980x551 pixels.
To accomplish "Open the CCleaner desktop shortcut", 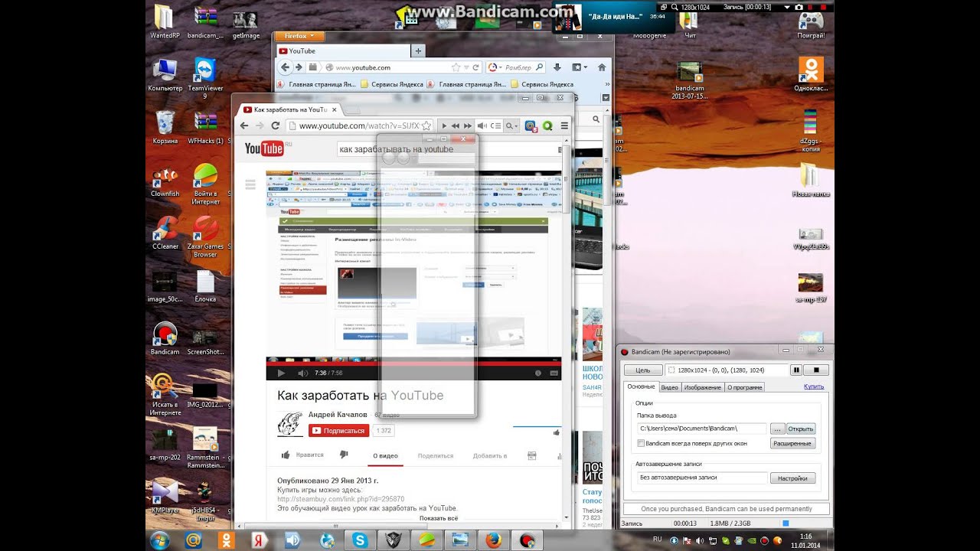I will click(x=165, y=233).
